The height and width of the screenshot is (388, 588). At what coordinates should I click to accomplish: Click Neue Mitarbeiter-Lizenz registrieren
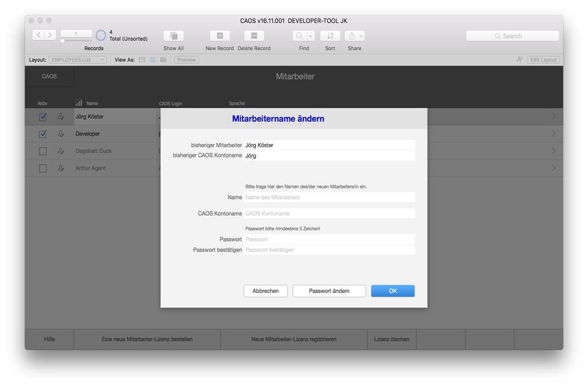[293, 339]
